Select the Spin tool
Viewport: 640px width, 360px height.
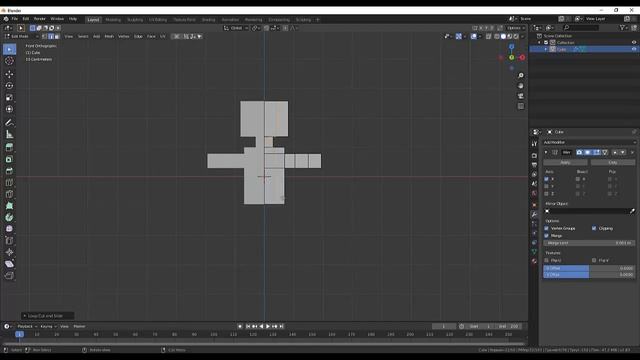[x=9, y=217]
